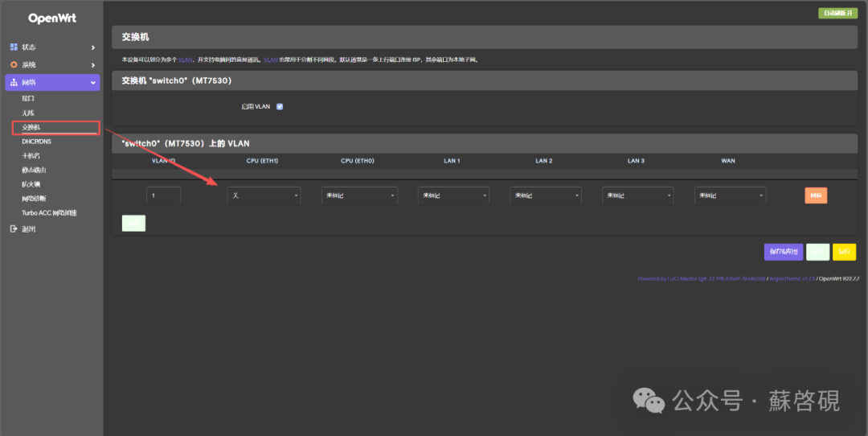Screen dimensions: 868x436
Task: Open the 主机名 hostnames page
Action: (31, 156)
